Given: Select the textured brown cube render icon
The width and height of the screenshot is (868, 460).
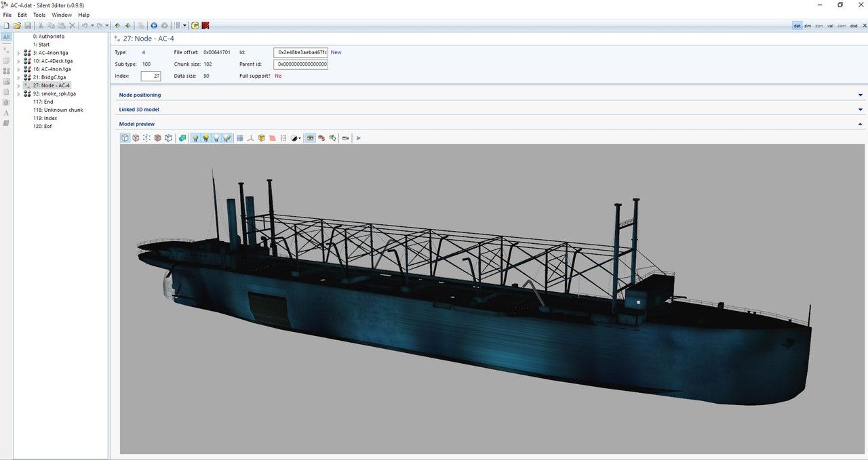Looking at the screenshot, I should 157,138.
